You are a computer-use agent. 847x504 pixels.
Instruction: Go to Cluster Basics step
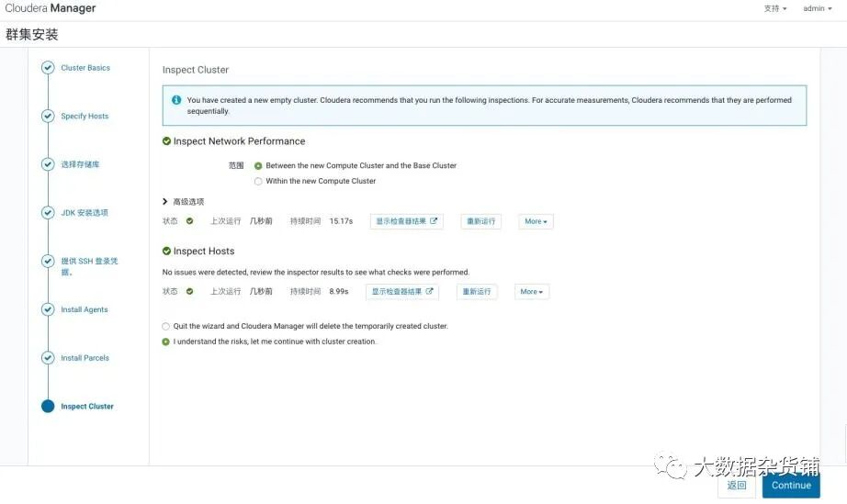click(85, 67)
